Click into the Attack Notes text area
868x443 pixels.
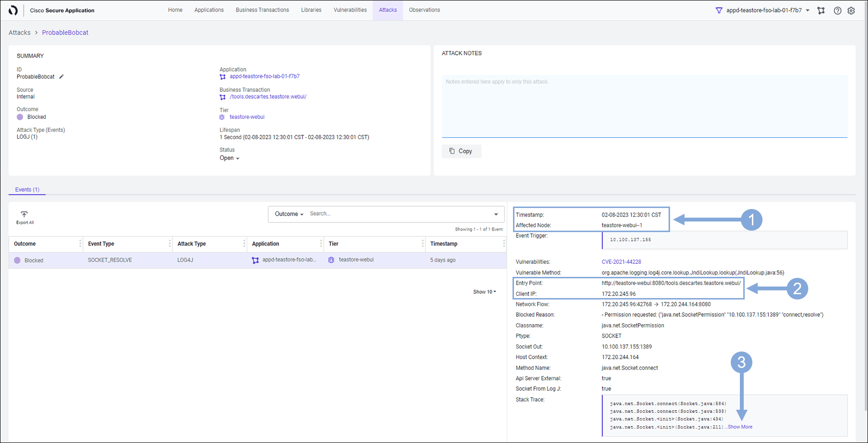pyautogui.click(x=644, y=106)
